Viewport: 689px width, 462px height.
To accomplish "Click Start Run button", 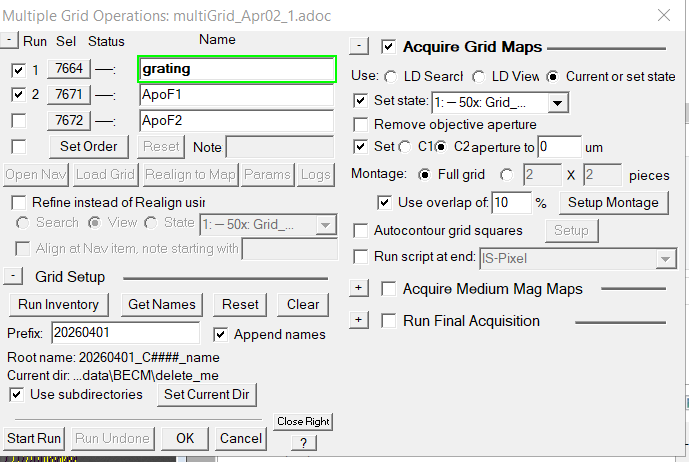I will (34, 439).
